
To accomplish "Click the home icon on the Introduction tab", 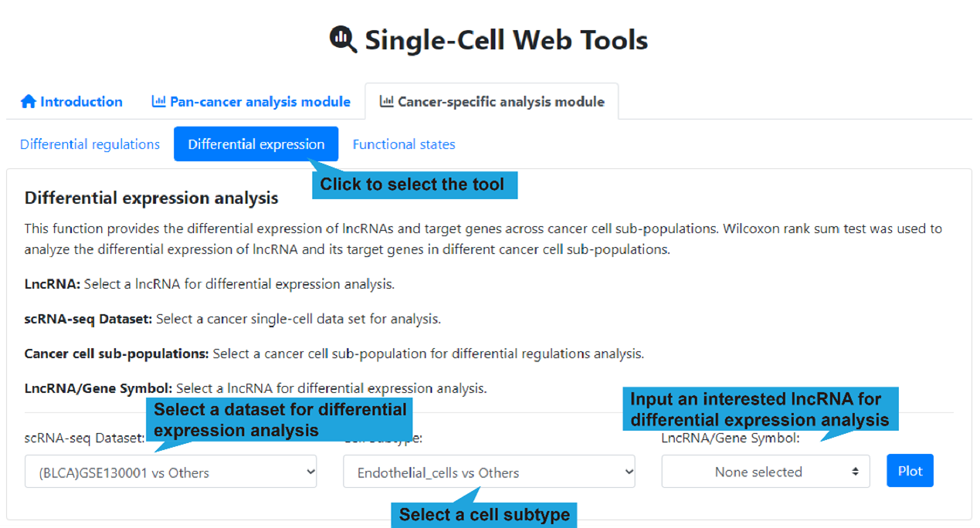I will [29, 102].
